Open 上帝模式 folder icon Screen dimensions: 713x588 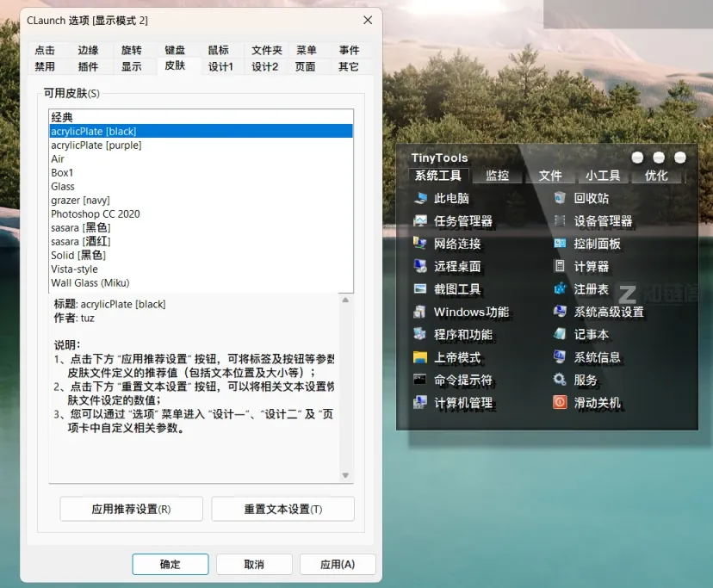click(x=420, y=357)
